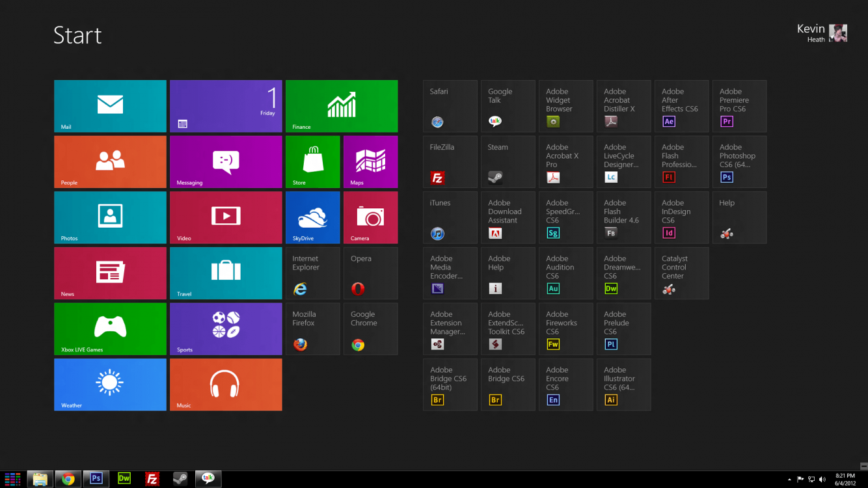Launch the Opera tile

[371, 273]
